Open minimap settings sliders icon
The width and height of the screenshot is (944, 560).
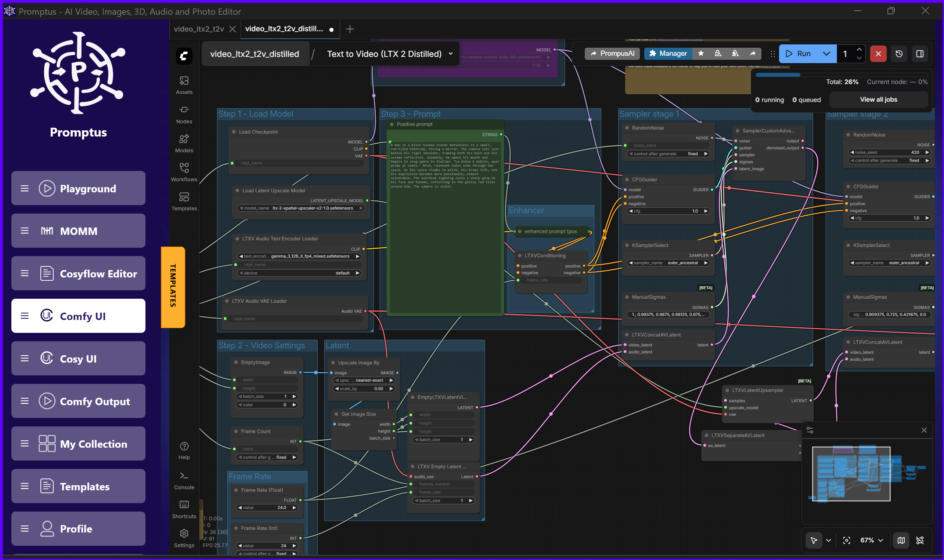click(x=810, y=430)
